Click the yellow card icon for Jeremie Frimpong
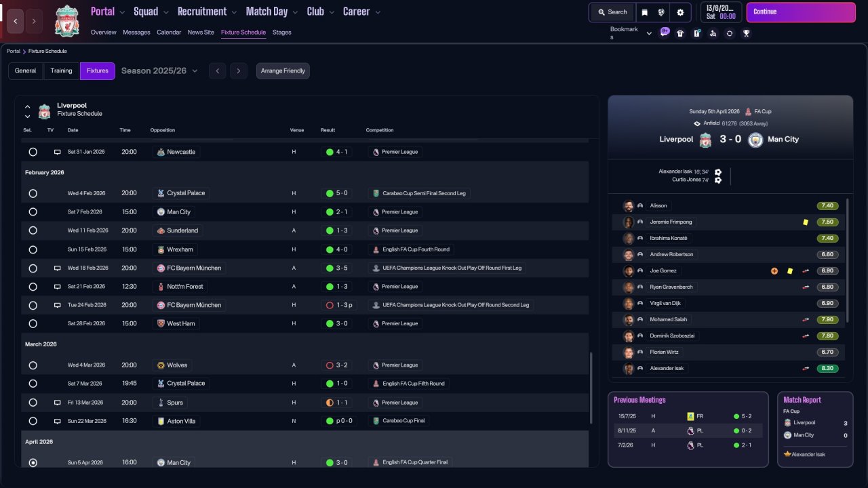The height and width of the screenshot is (488, 868). pos(805,222)
